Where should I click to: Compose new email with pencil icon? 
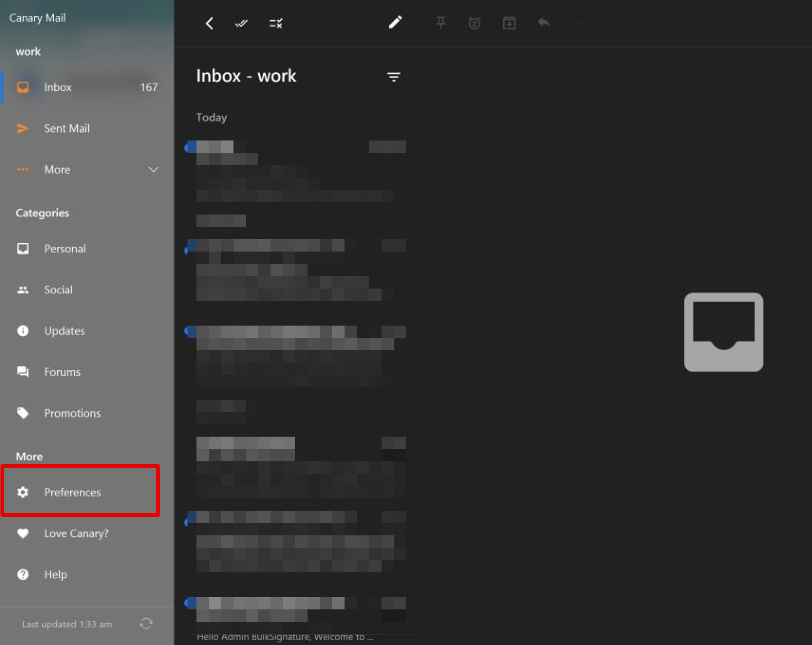point(395,22)
